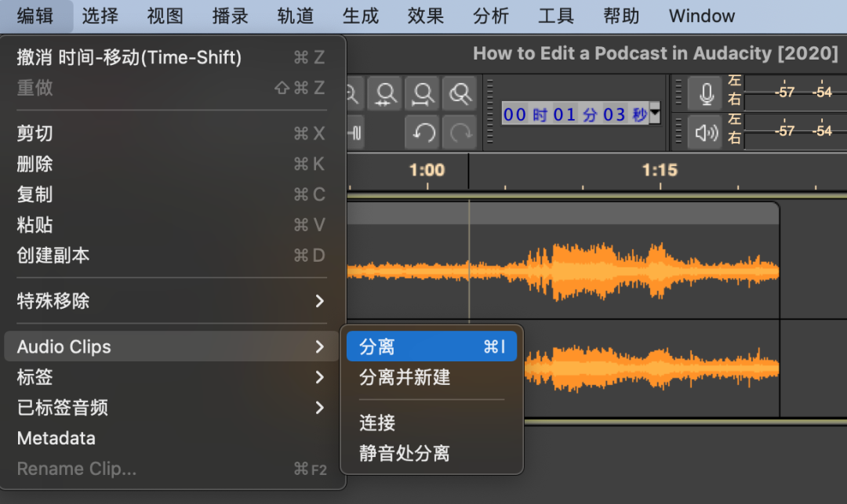Choose 分离 in the Audio Clips submenu

[x=431, y=347]
